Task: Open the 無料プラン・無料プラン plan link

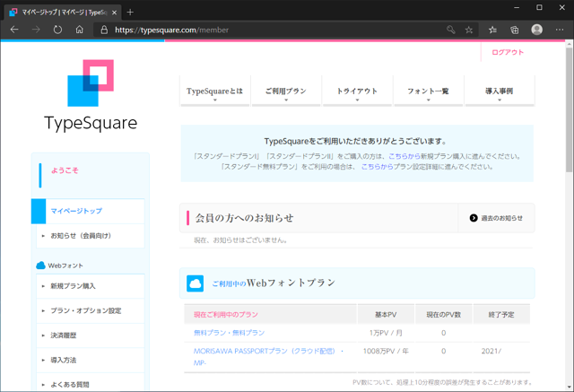Action: point(230,333)
